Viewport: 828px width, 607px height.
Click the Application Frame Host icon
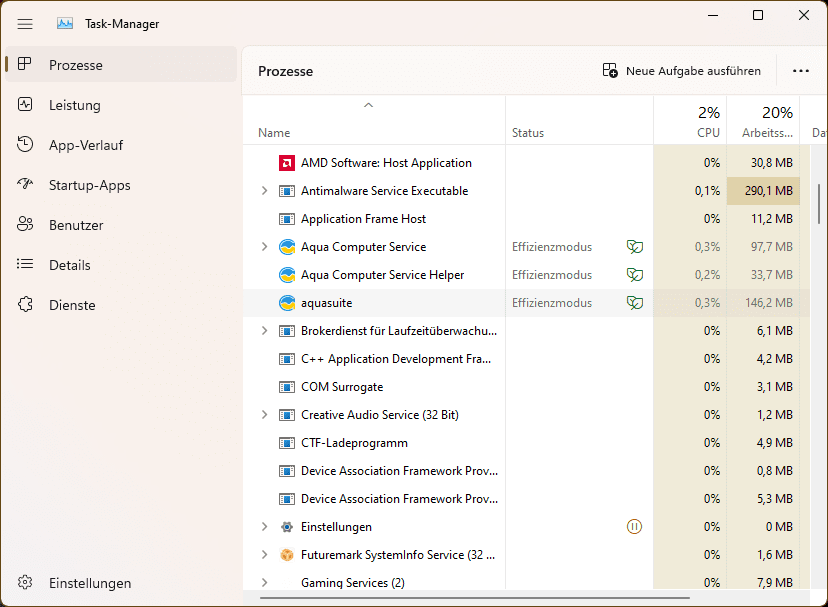pos(287,219)
